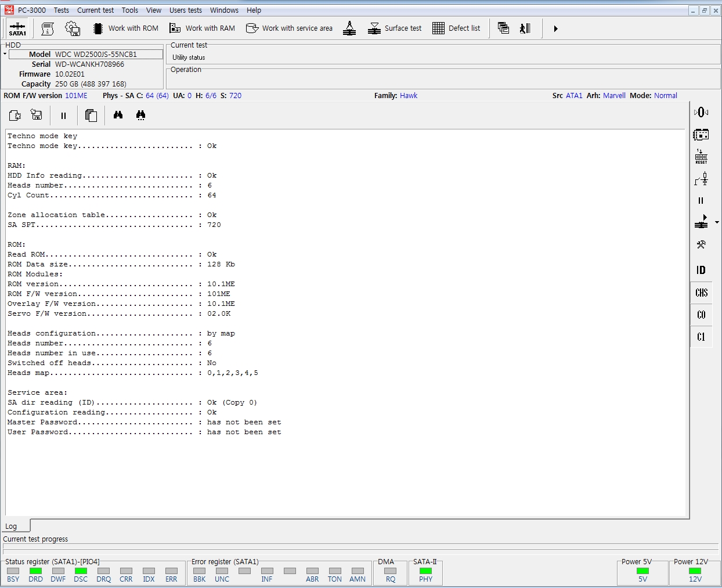Click the log line Heads map 0,1,2,3,4,5

(x=133, y=373)
